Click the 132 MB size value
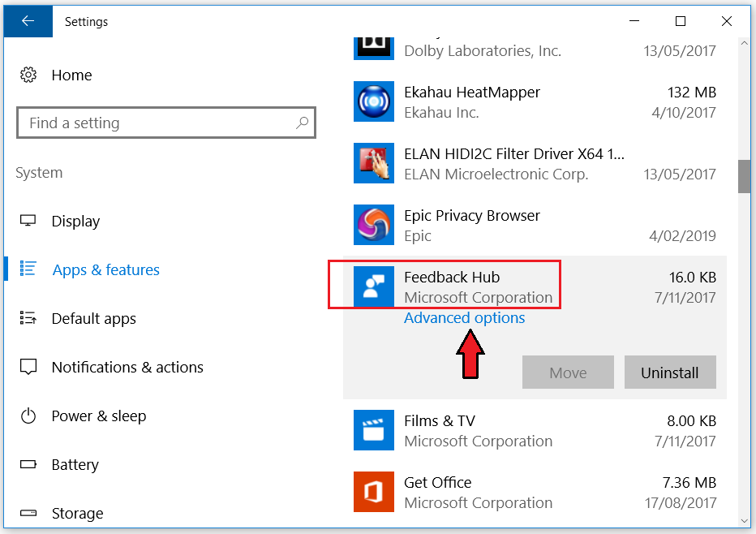 pyautogui.click(x=692, y=92)
